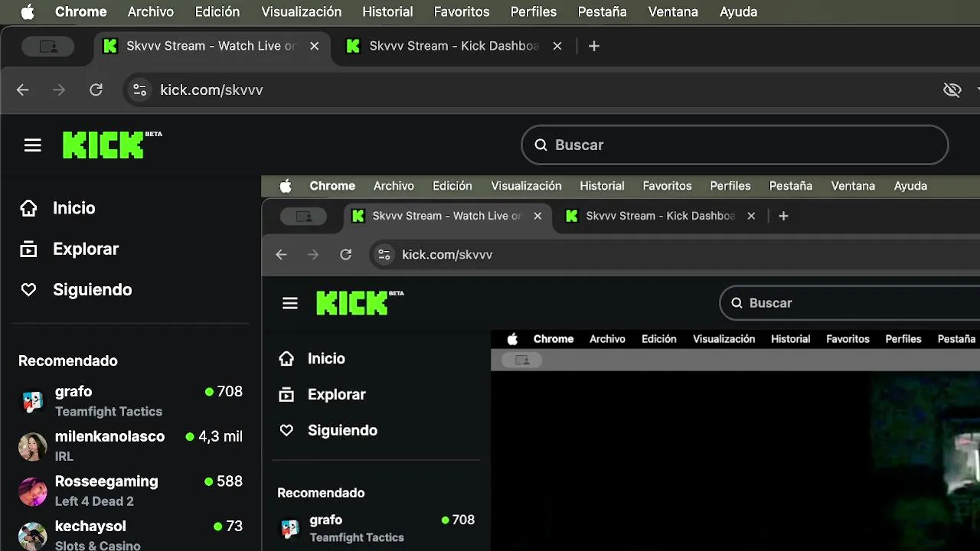Open the Ventana menu in the topmost menu bar
980x551 pixels.
click(x=673, y=11)
